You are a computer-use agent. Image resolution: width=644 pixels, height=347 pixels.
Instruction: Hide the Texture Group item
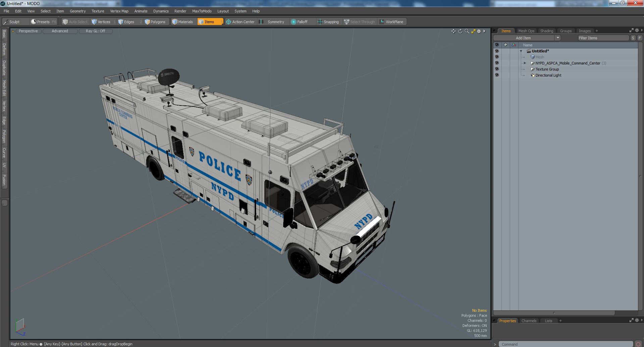(x=497, y=69)
